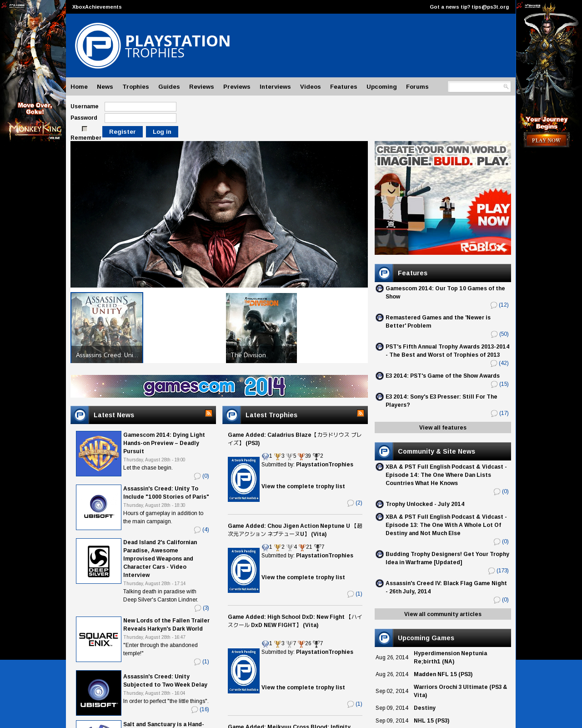Screen dimensions: 582x728
Task: Click the search magnifier icon
Action: 506,86
